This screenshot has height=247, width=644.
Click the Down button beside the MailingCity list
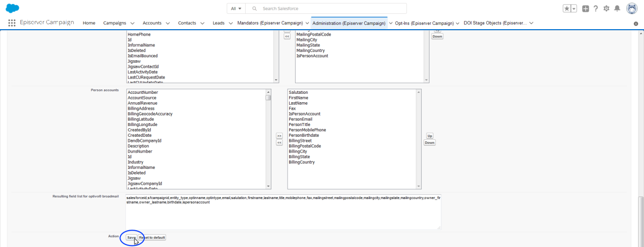click(x=437, y=37)
